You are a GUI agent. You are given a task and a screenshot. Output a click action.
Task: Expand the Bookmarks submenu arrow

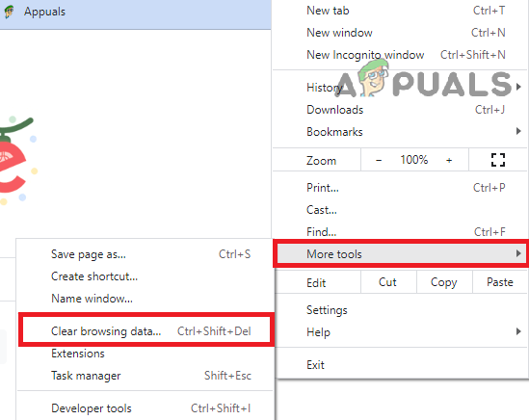tap(518, 131)
